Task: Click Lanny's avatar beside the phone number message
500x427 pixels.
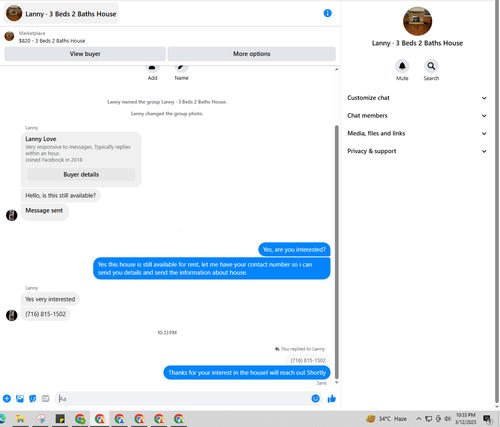Action: pos(12,315)
